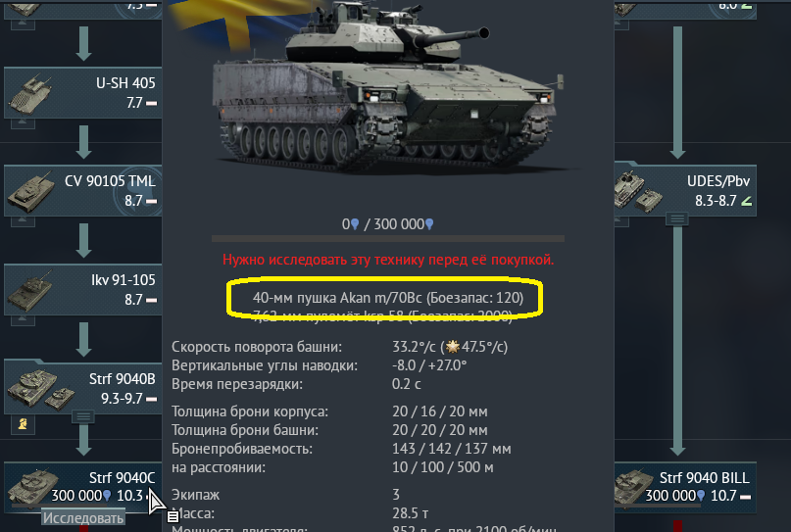Click the gold star icon near turret rotation speed

[x=453, y=347]
